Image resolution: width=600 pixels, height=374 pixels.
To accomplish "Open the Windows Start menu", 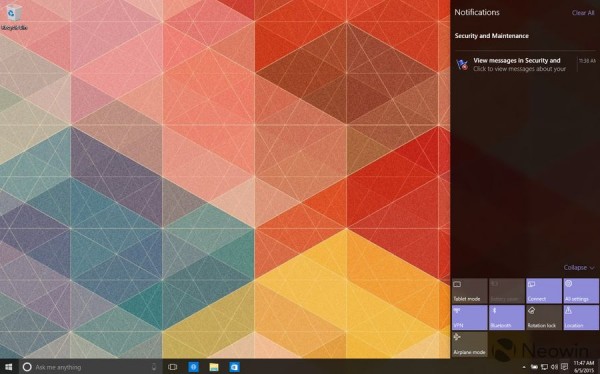I will [8, 367].
